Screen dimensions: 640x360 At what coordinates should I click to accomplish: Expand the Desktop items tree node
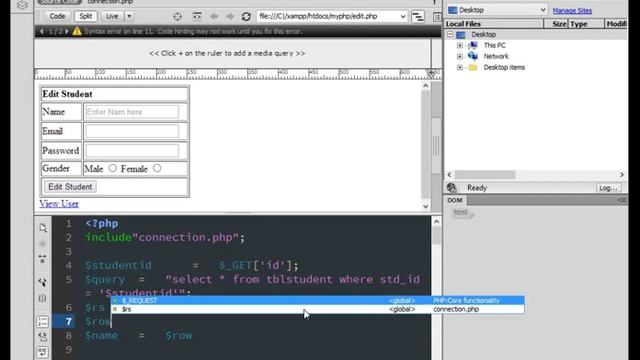(x=460, y=67)
